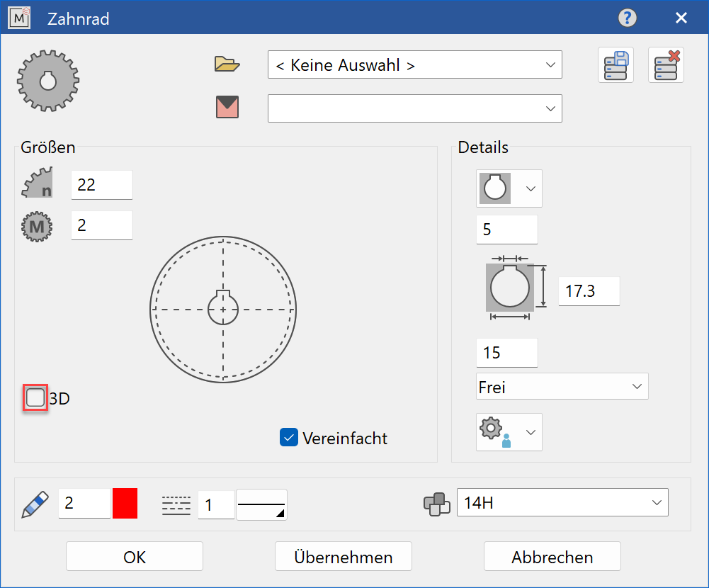Click the keyway width field showing 5

pyautogui.click(x=507, y=230)
